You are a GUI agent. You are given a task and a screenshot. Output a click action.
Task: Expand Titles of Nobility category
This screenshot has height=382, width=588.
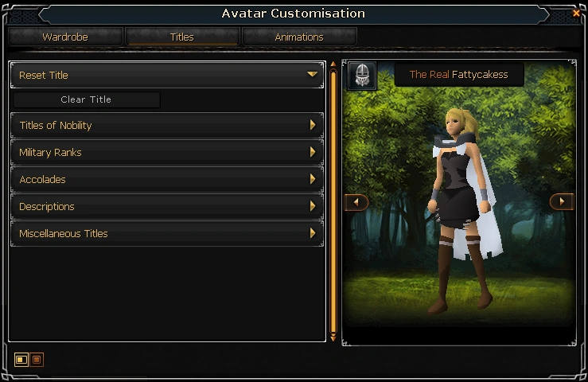[x=167, y=125]
